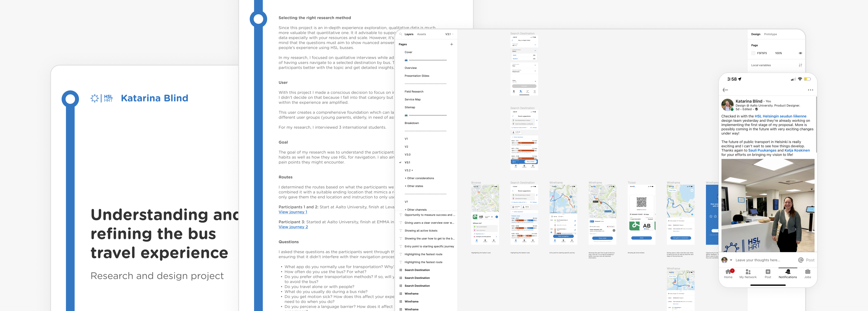The width and height of the screenshot is (868, 311).
Task: Click the search icon in the Figma layers panel
Action: click(401, 34)
